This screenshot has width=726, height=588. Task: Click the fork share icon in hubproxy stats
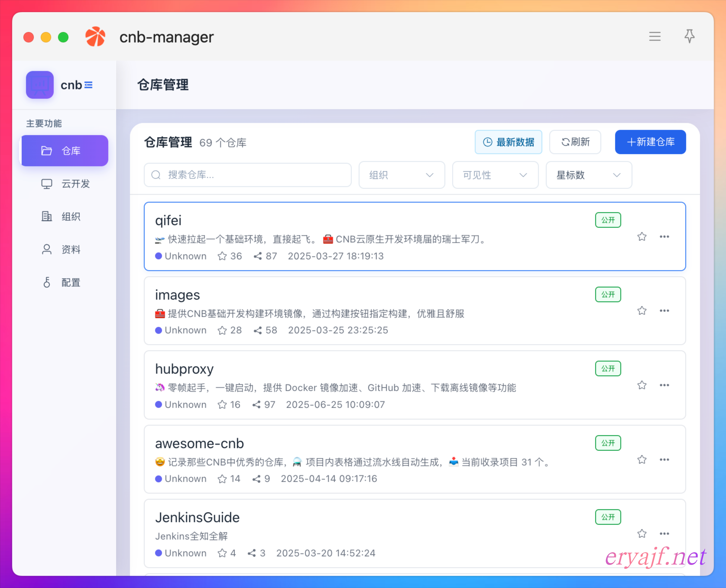pyautogui.click(x=256, y=405)
